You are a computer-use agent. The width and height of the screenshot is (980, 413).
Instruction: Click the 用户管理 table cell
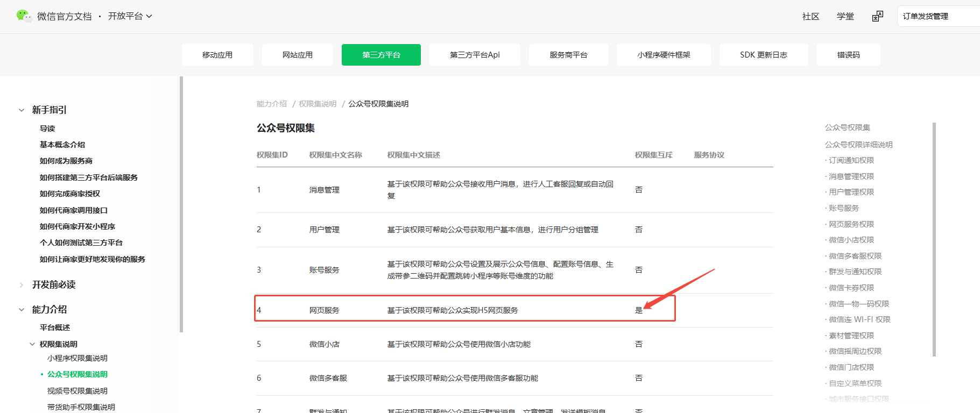(325, 230)
